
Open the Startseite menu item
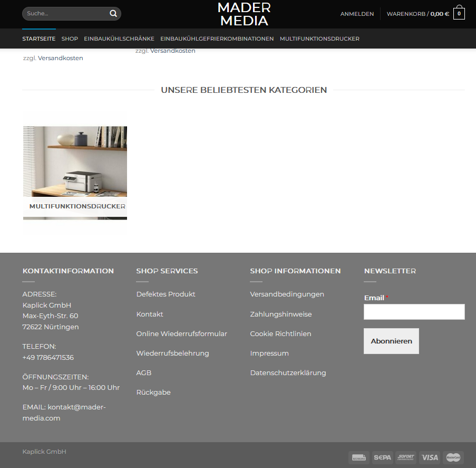(38, 39)
